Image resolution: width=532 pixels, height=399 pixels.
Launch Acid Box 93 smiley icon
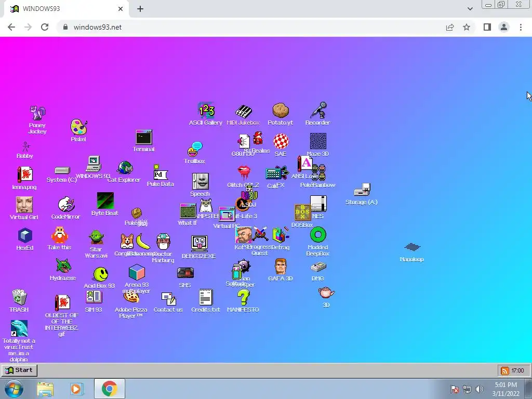101,274
